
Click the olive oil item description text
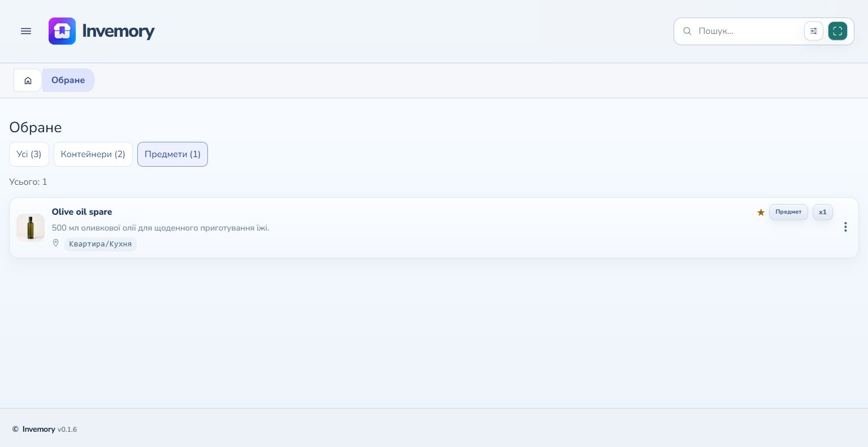(160, 228)
